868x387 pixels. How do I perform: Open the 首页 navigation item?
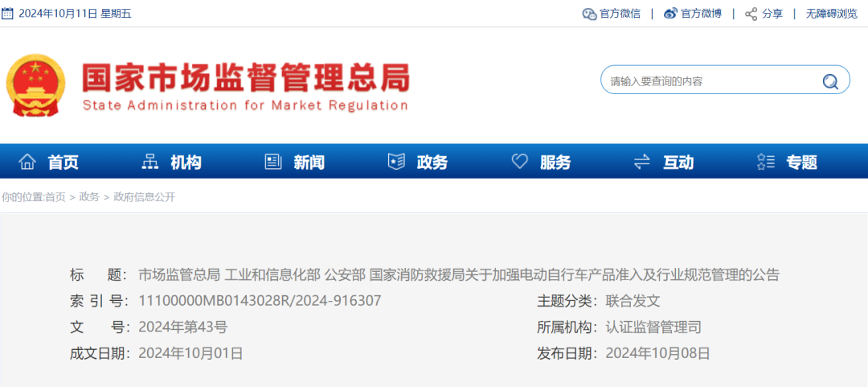pyautogui.click(x=63, y=163)
